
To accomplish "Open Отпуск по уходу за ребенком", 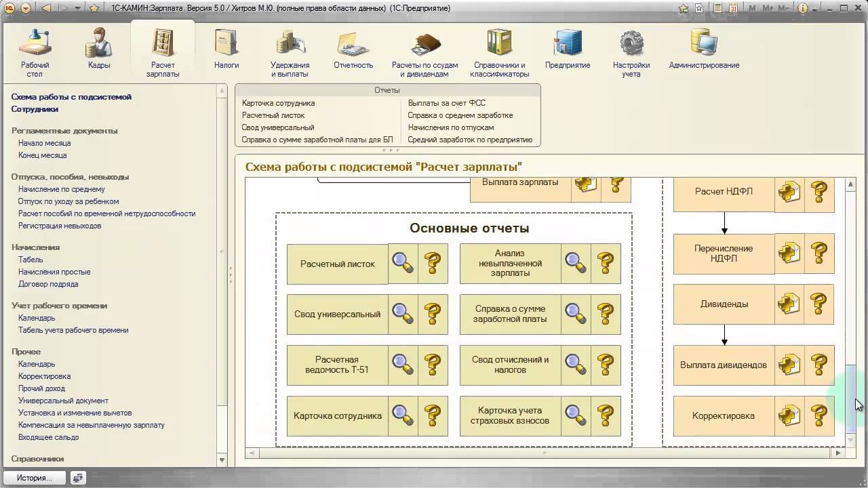I will coord(68,201).
